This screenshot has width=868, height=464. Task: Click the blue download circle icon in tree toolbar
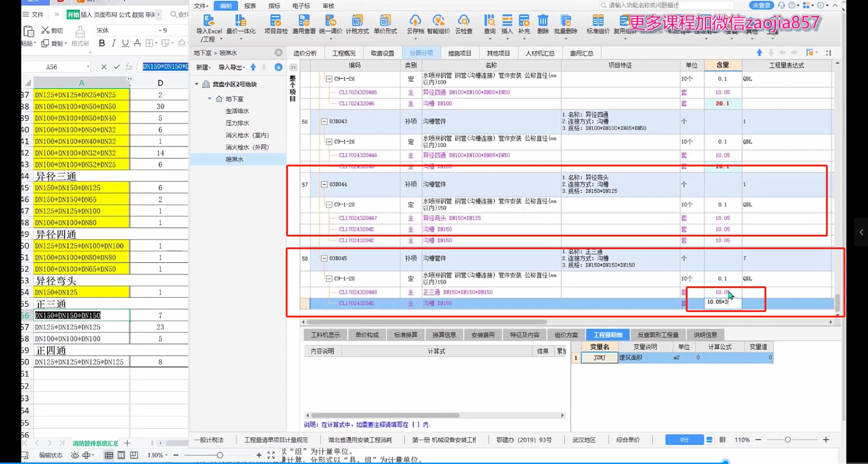pos(278,67)
